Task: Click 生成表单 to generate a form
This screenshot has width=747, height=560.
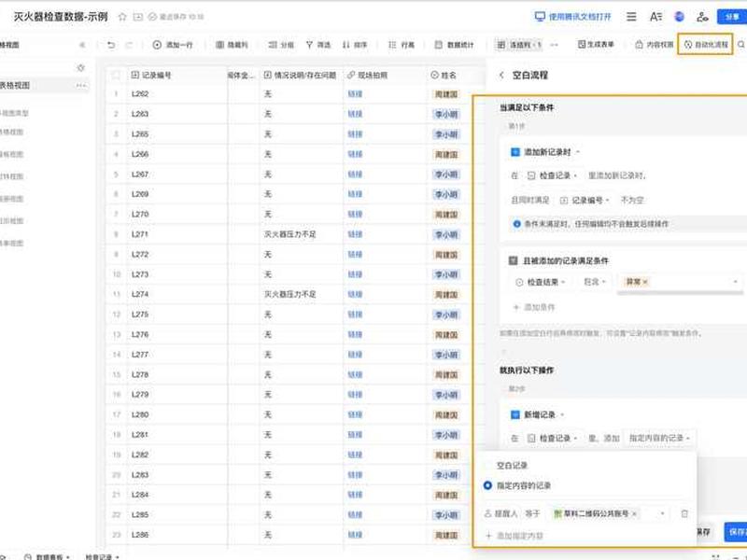Action: pos(596,45)
